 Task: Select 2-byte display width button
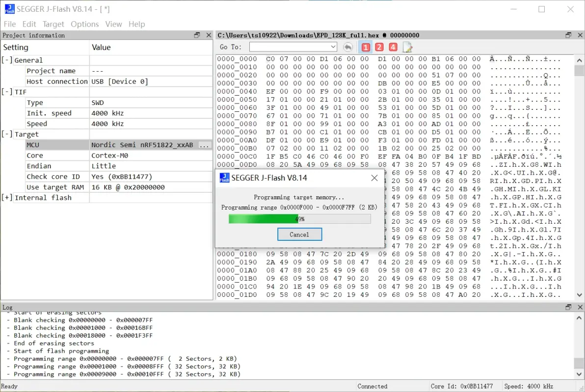tap(379, 47)
